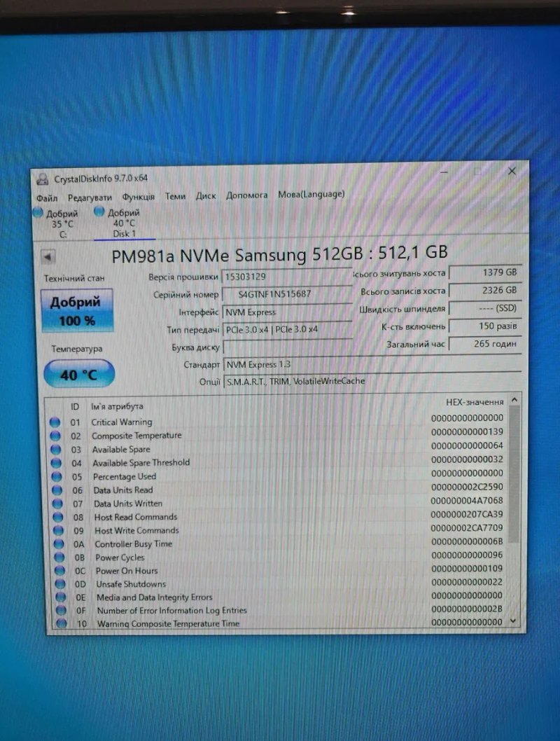
Task: Click the firmware version field 15303129
Action: pyautogui.click(x=286, y=277)
